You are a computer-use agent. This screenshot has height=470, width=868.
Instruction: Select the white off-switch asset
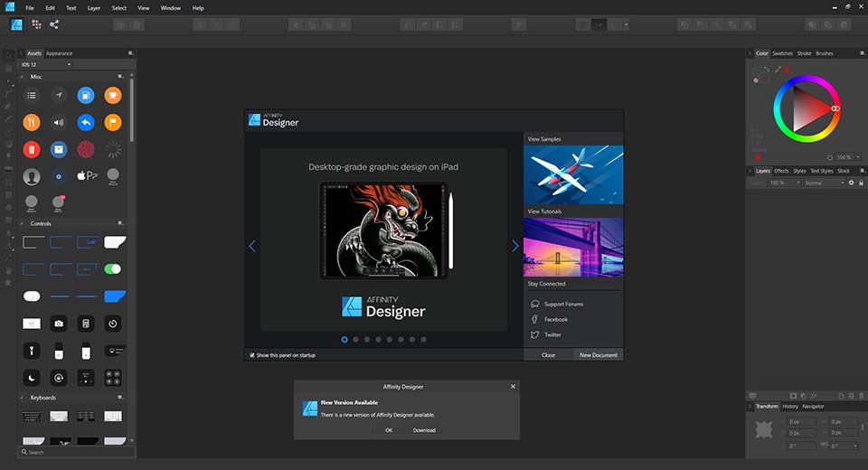tap(32, 296)
